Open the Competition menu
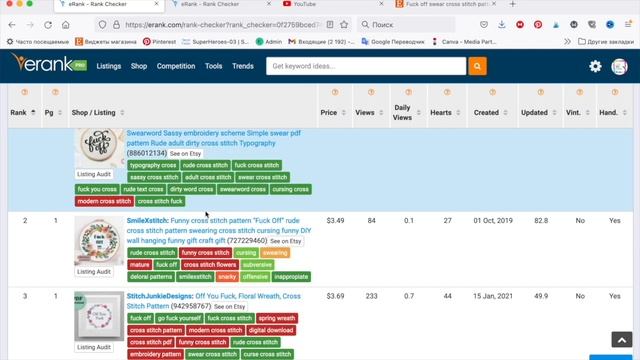 [176, 66]
